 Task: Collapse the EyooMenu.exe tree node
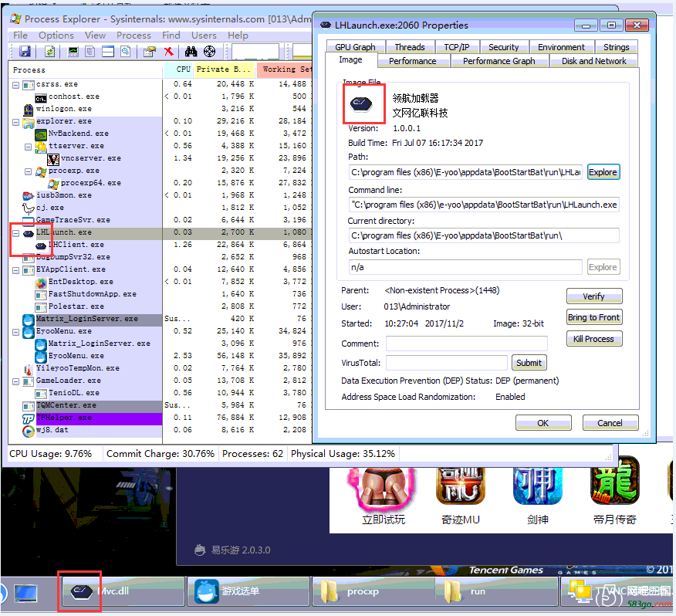pos(16,332)
